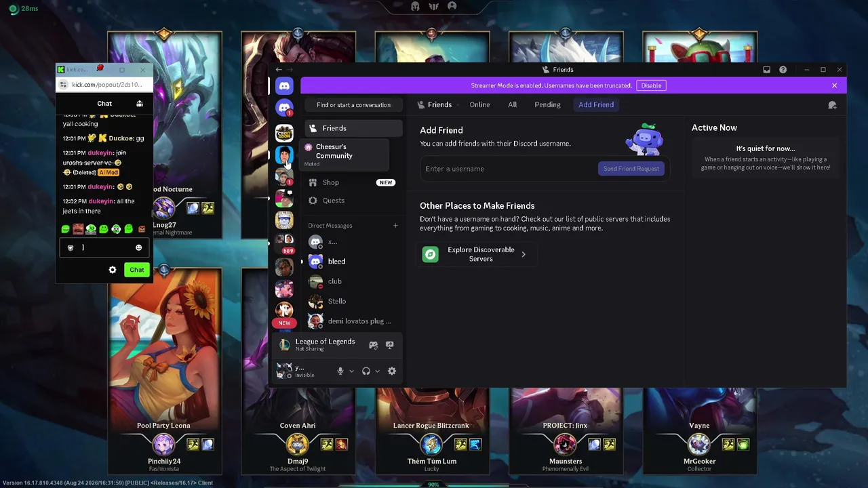Click Maunsters summoner icon

(x=565, y=445)
